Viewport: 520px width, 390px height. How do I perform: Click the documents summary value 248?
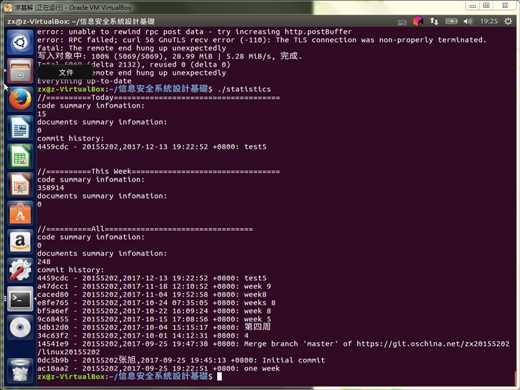pyautogui.click(x=44, y=262)
